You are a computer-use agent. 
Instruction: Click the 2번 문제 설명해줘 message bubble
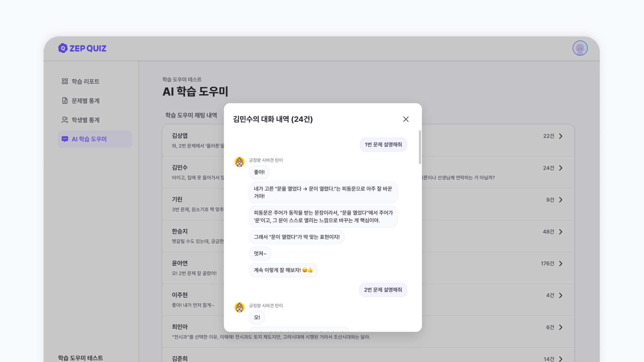(383, 290)
